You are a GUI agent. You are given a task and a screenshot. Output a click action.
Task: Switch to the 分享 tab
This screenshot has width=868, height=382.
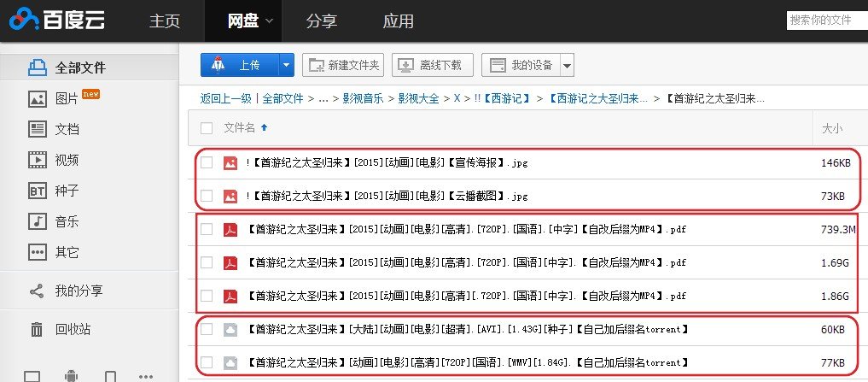322,21
